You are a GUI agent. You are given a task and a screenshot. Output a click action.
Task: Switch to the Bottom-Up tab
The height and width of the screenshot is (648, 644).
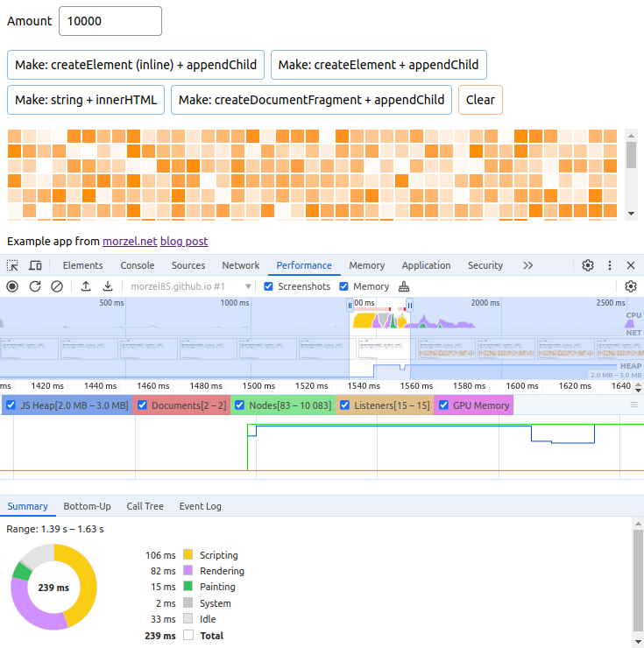coord(87,506)
